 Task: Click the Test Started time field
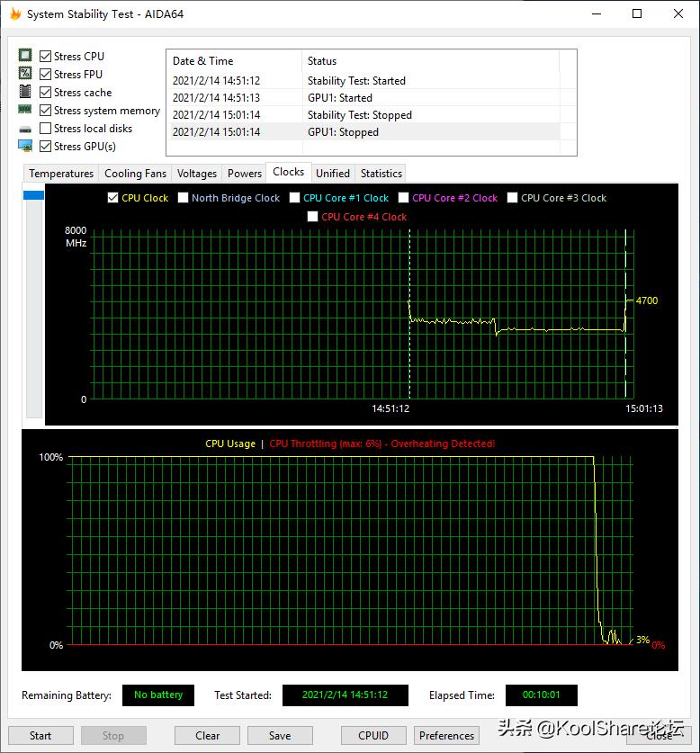pos(345,695)
